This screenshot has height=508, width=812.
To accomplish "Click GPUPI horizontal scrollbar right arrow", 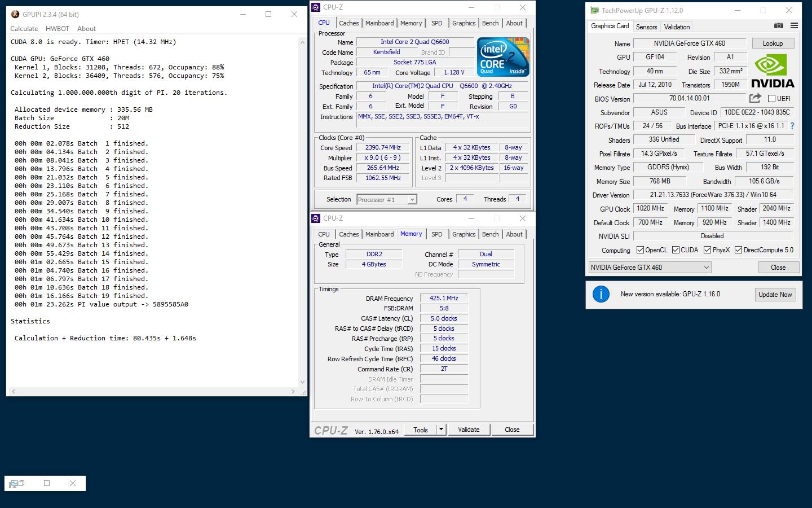I will 293,391.
